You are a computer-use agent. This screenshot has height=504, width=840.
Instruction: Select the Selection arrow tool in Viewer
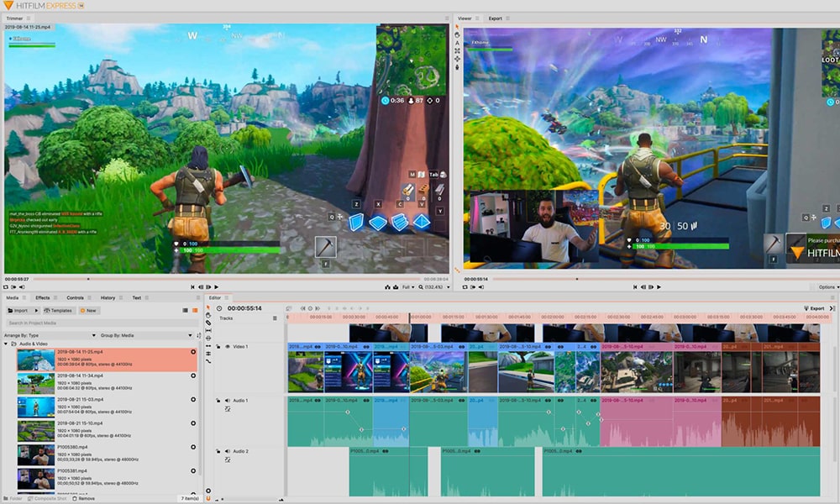[x=457, y=27]
